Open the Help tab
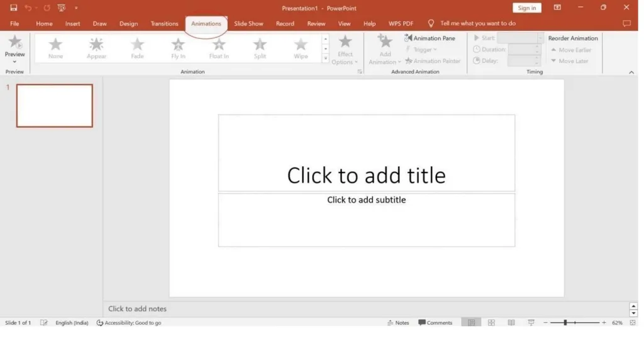This screenshot has height=362, width=644. [x=370, y=23]
